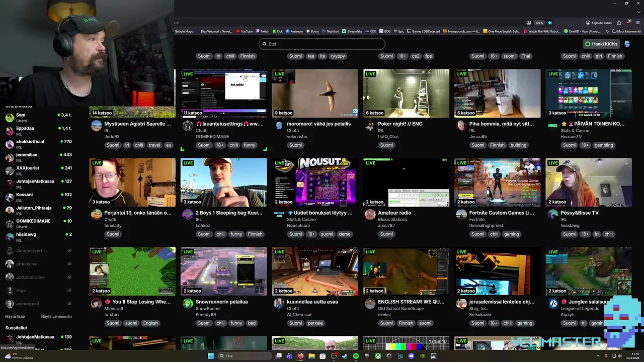
Task: Open Sam's channel avatar in sidebar
Action: pos(10,118)
